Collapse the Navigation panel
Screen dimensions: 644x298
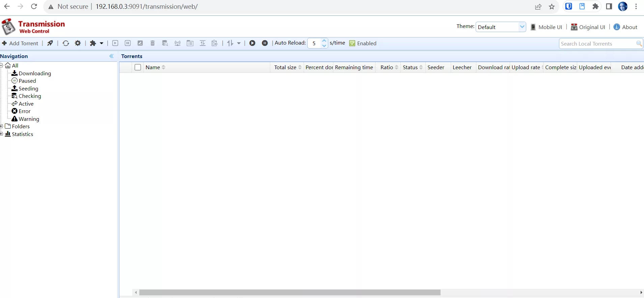[x=112, y=56]
